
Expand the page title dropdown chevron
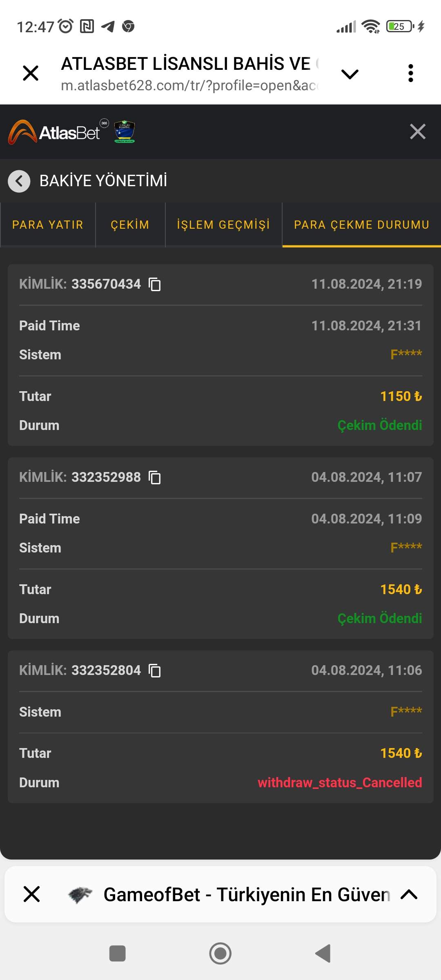click(350, 74)
